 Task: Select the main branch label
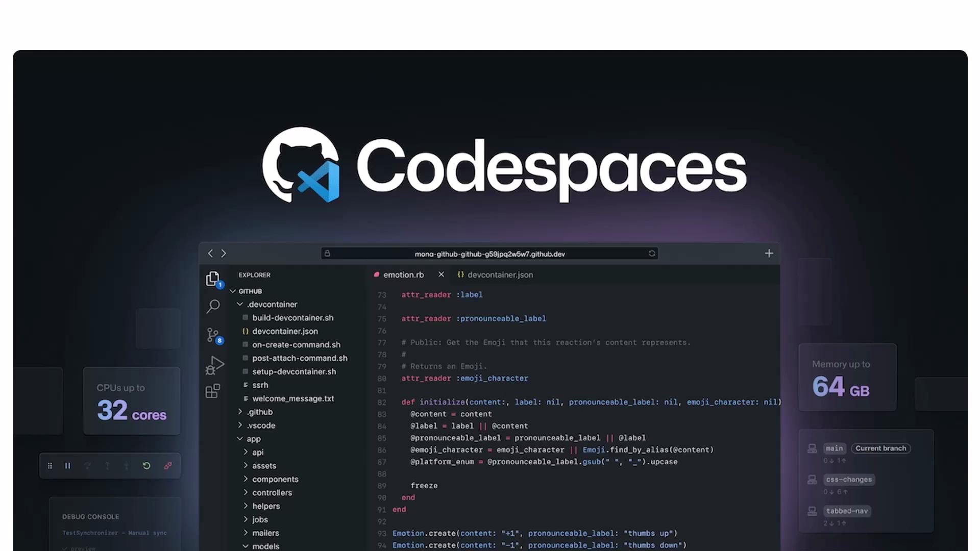[x=835, y=448]
